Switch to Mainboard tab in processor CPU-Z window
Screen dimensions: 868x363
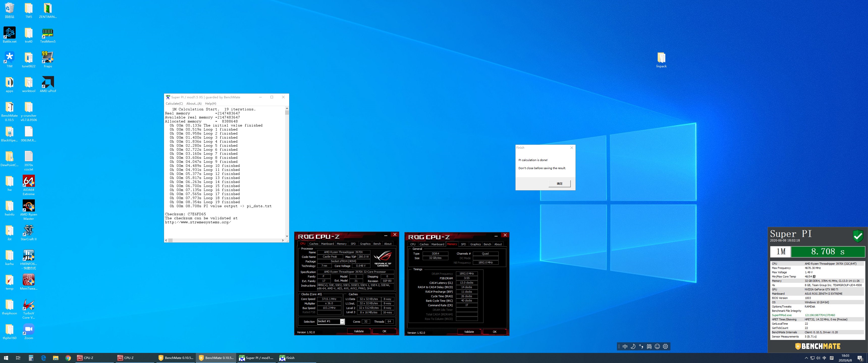coord(327,244)
